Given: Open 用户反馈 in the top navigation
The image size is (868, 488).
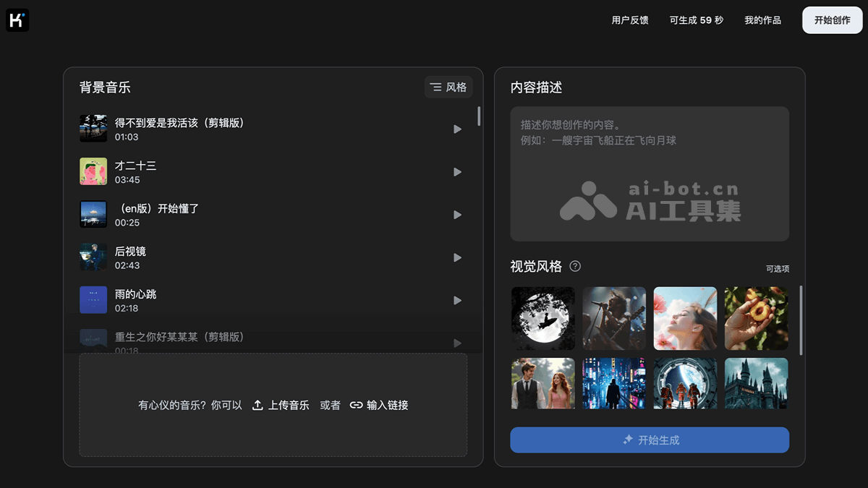Looking at the screenshot, I should point(630,20).
